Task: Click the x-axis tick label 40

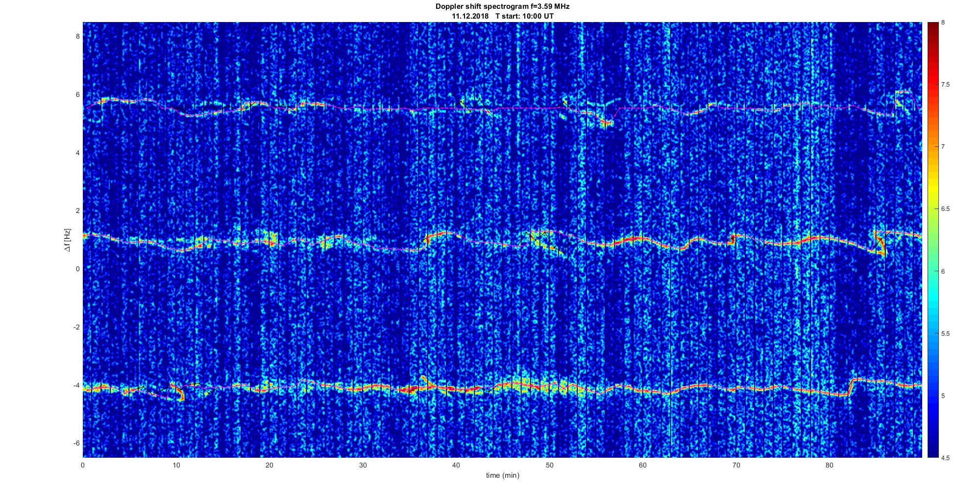Action: click(456, 465)
